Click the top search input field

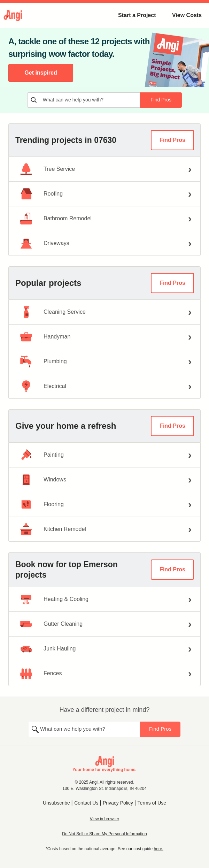pos(84,100)
